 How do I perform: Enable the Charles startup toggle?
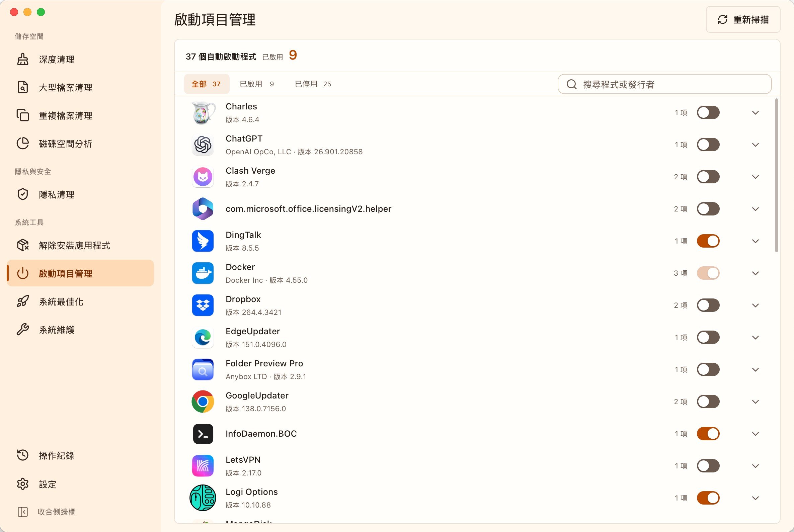point(708,113)
